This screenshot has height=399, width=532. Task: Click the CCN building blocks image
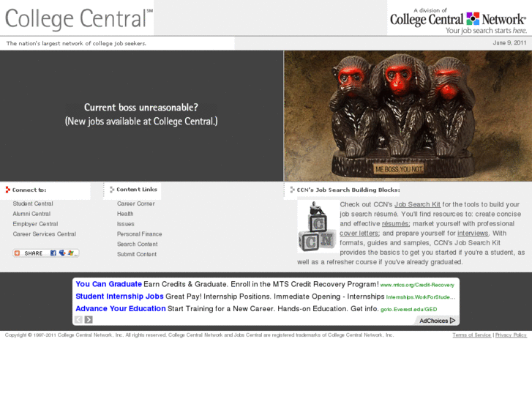coord(318,226)
